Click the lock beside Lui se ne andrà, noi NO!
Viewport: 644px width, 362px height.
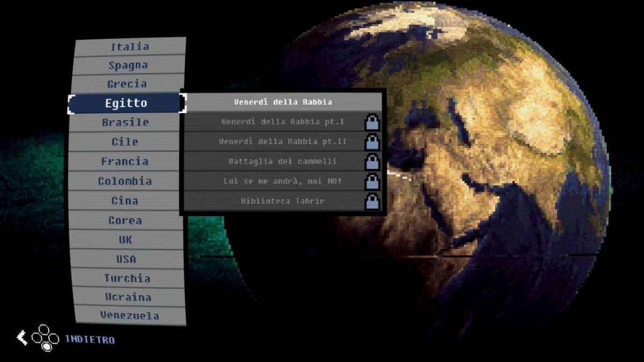(371, 181)
